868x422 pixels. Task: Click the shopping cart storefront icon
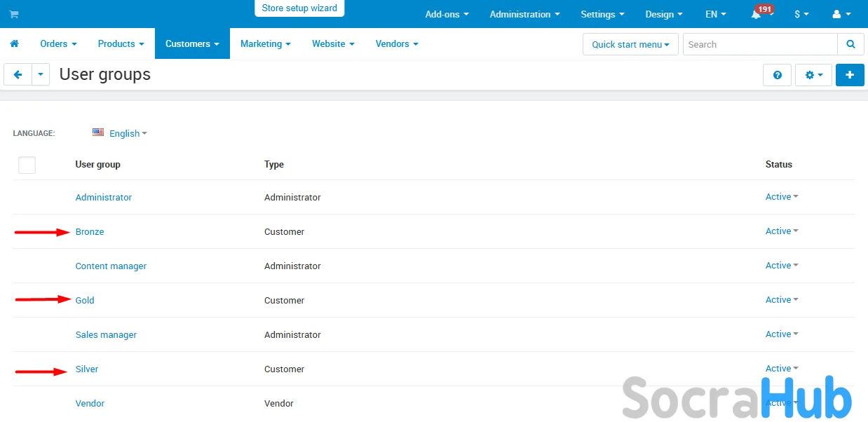[x=13, y=14]
